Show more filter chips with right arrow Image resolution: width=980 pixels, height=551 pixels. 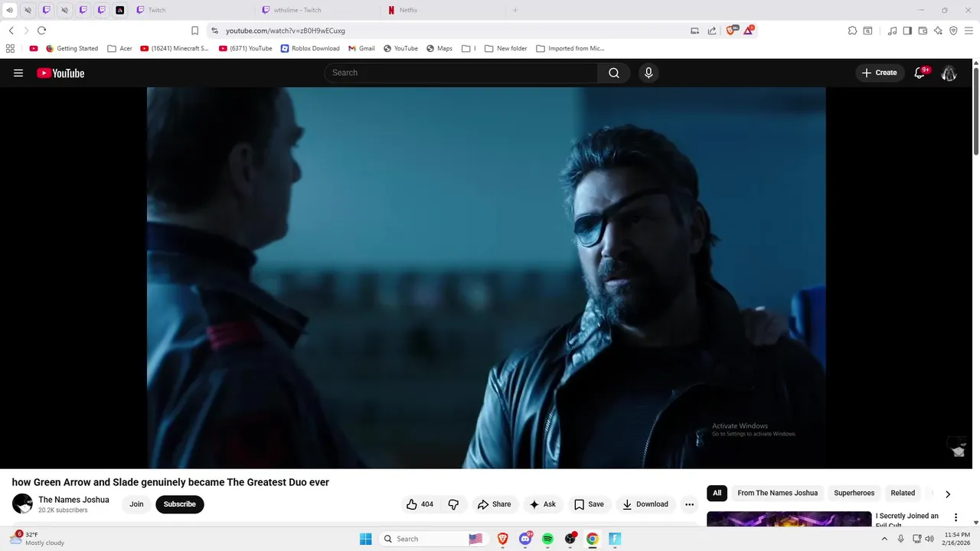tap(948, 494)
